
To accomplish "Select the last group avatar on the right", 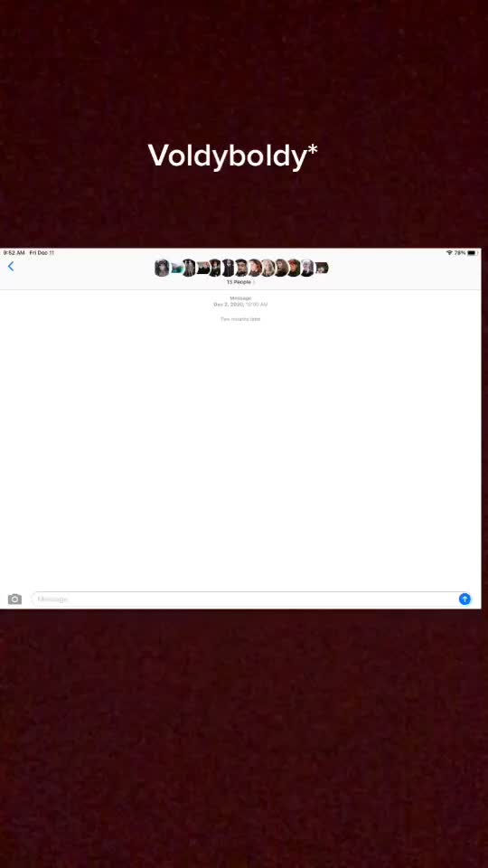I will [322, 268].
